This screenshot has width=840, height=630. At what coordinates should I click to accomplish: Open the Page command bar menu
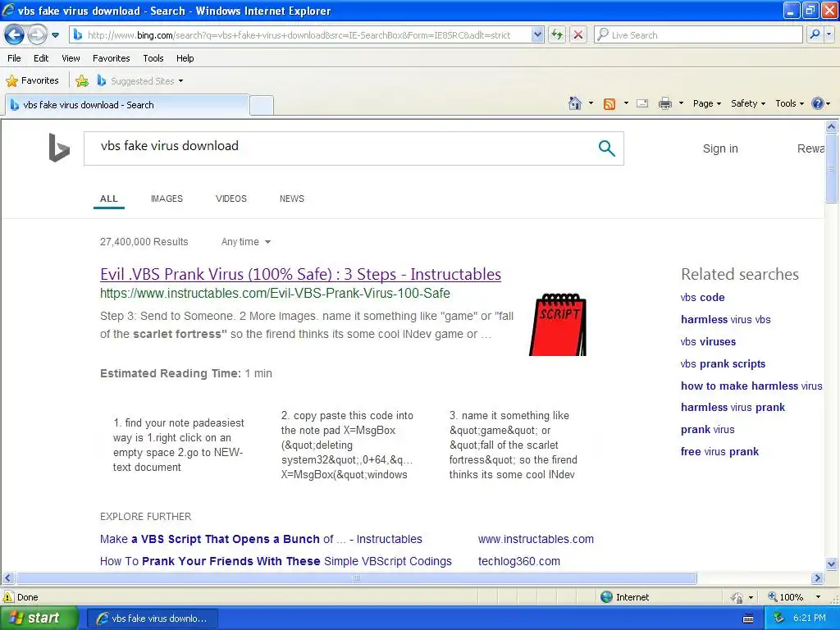click(706, 103)
